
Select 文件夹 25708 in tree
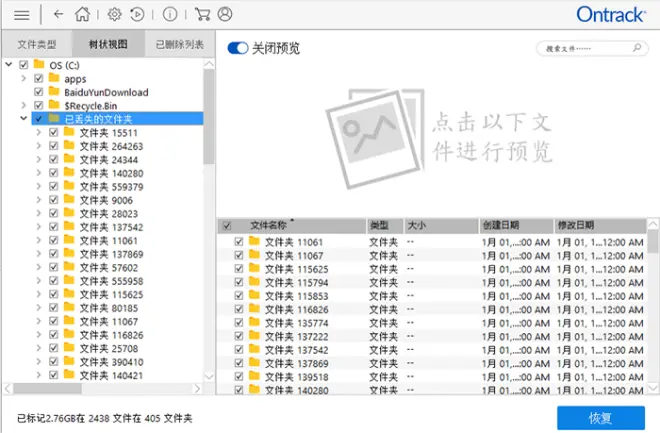point(109,348)
